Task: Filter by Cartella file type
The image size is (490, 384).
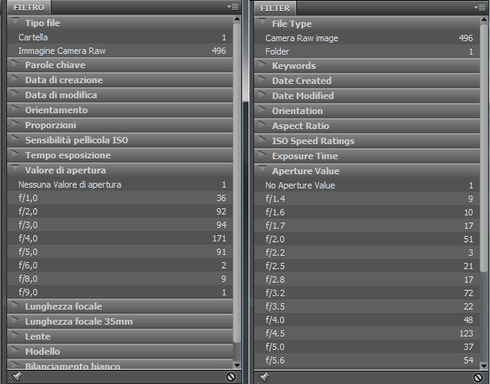Action: (120, 37)
